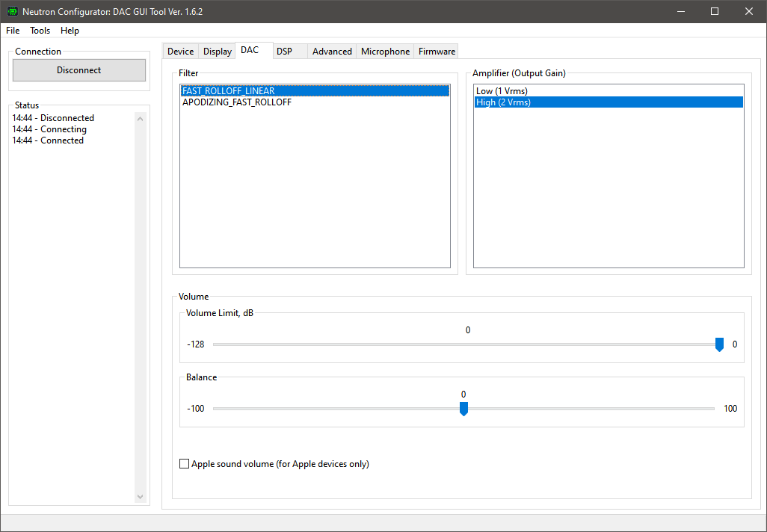
Task: Select Low (1 Vrms) output gain
Action: (502, 91)
